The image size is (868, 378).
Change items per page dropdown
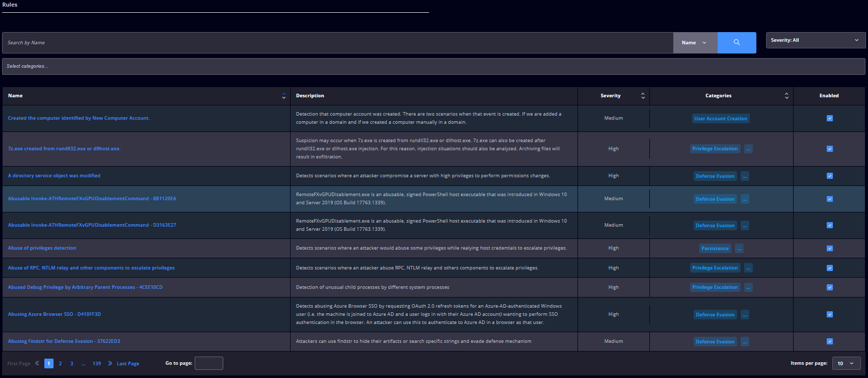click(846, 363)
